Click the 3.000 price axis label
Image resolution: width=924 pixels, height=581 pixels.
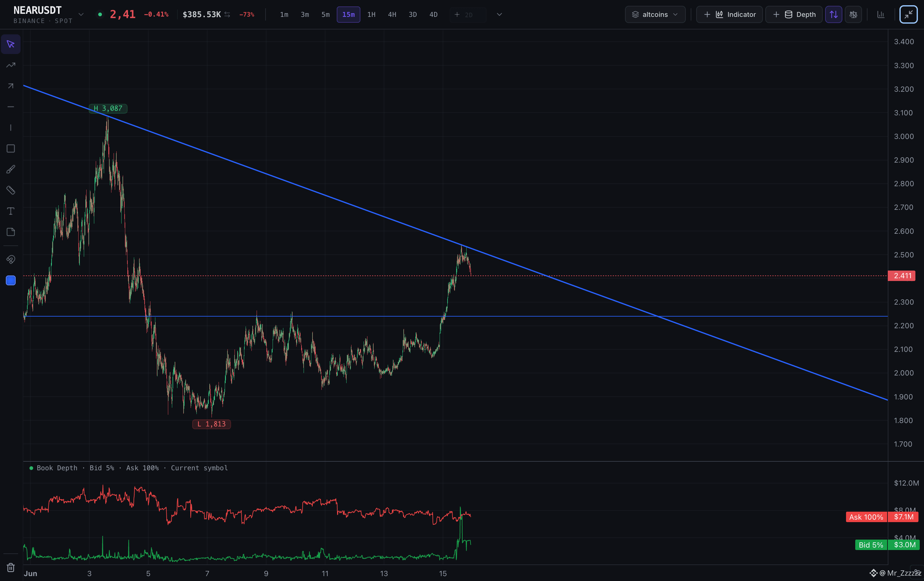pos(904,137)
